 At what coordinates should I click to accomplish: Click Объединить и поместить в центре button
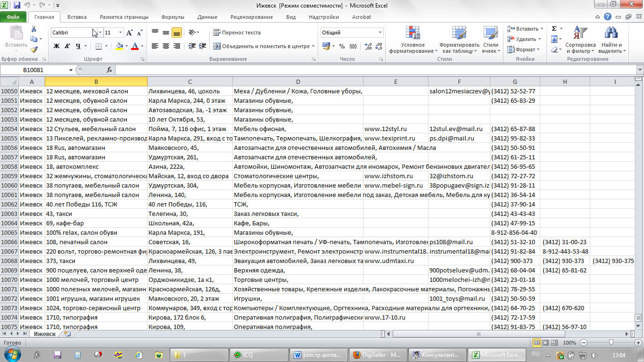click(264, 46)
